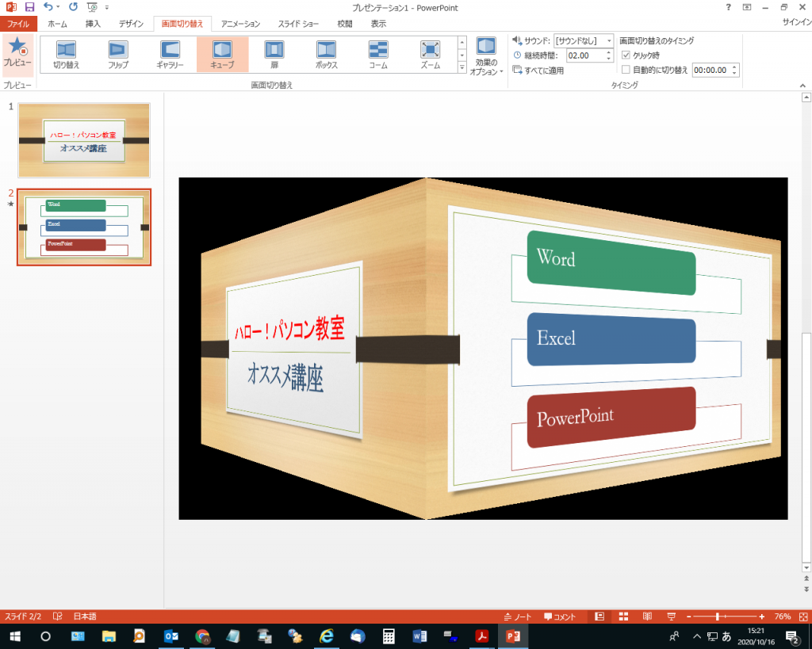812x649 pixels.
Task: Select the コーム transition effect
Action: pos(378,55)
